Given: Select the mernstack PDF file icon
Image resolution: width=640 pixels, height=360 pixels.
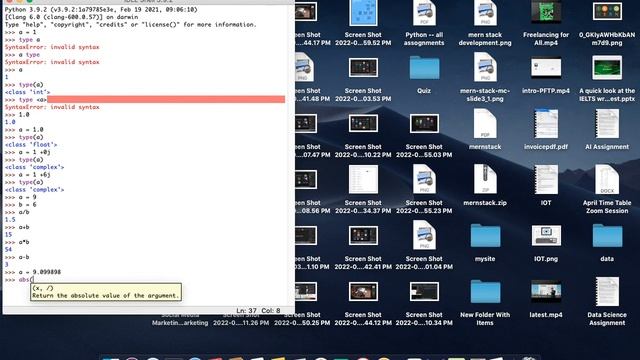Looking at the screenshot, I should click(x=485, y=123).
